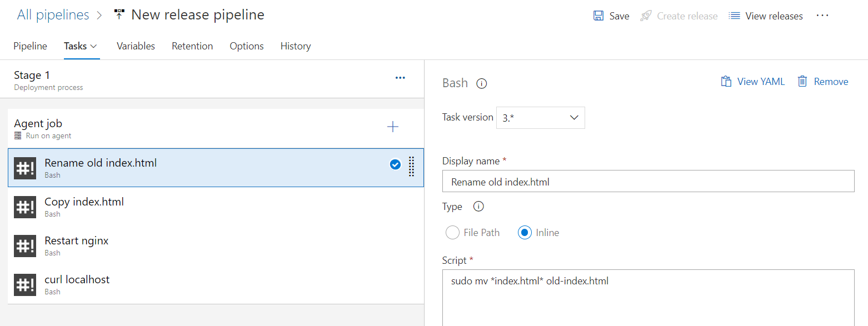Open the Task version dropdown

click(540, 118)
